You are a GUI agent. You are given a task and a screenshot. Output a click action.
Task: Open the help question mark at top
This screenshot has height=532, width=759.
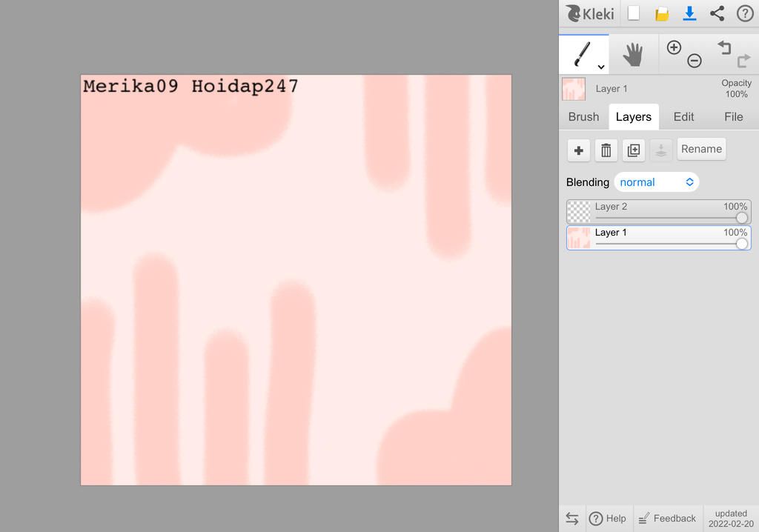(x=745, y=13)
